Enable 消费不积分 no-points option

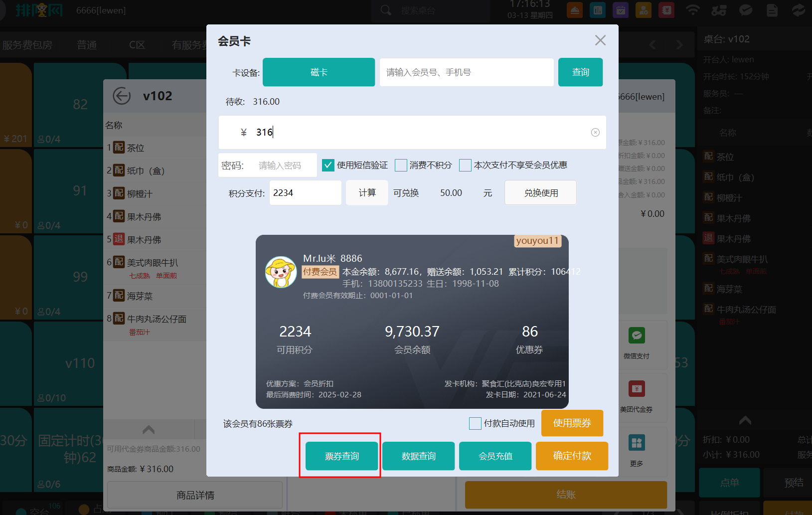[401, 165]
